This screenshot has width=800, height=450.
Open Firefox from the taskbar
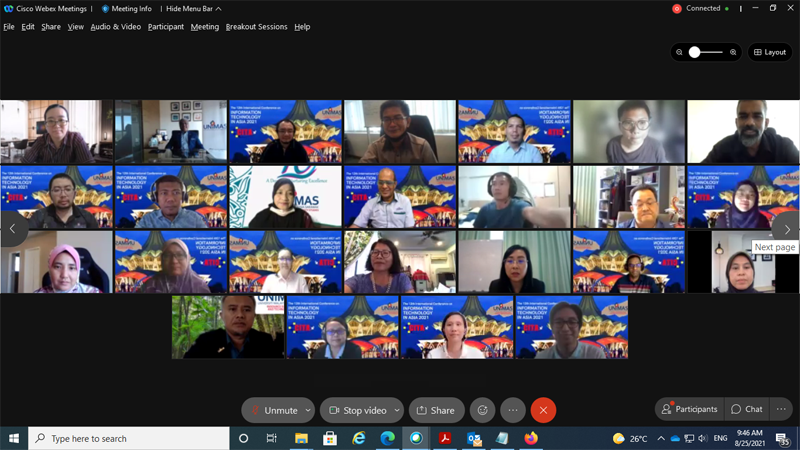(531, 438)
